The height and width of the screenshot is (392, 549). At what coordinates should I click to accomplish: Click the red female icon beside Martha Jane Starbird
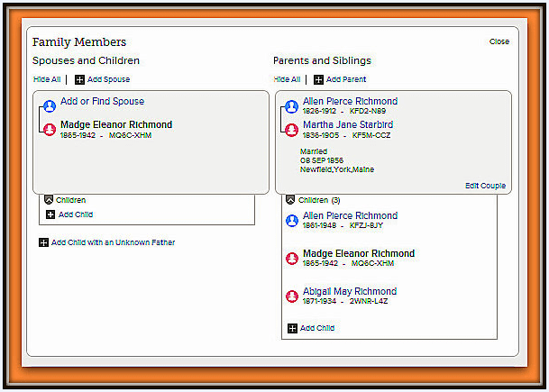coord(291,130)
